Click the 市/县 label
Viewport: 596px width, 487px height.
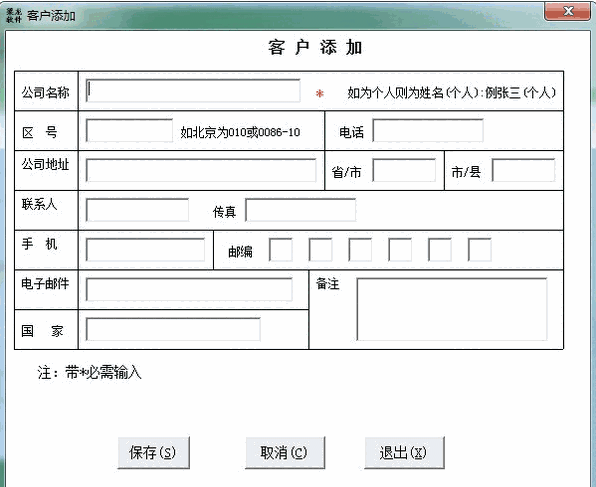pyautogui.click(x=466, y=172)
